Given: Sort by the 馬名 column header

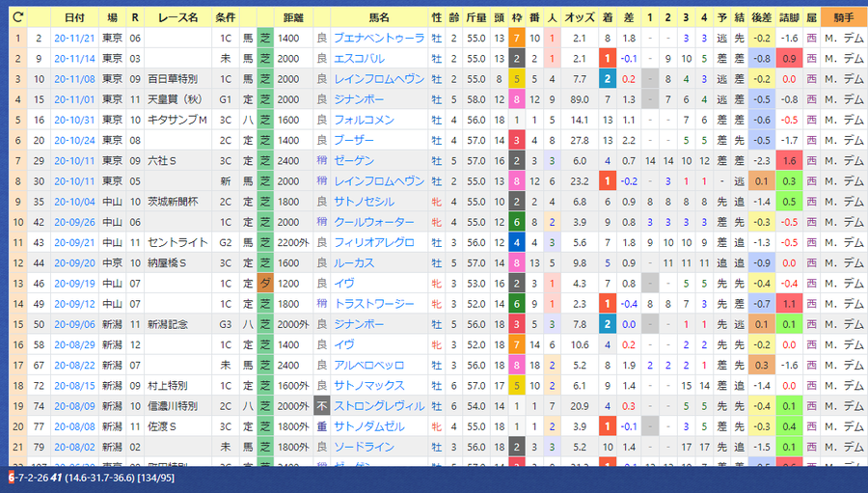Looking at the screenshot, I should pos(379,17).
